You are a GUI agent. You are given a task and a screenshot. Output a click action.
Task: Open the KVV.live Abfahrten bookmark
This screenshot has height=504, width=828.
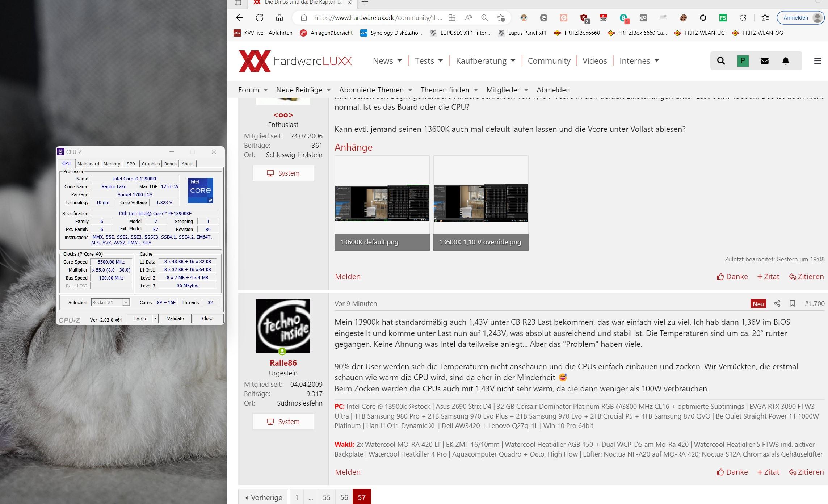[x=263, y=33]
